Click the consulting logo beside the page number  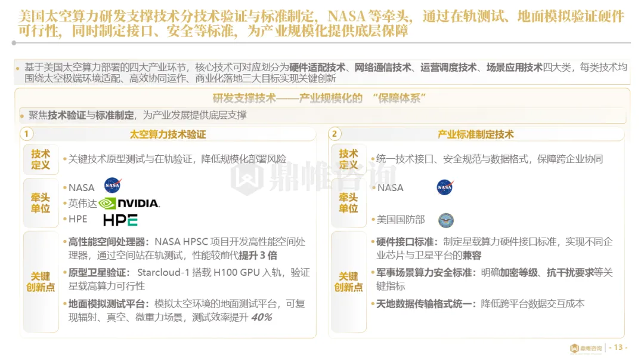[x=586, y=348]
